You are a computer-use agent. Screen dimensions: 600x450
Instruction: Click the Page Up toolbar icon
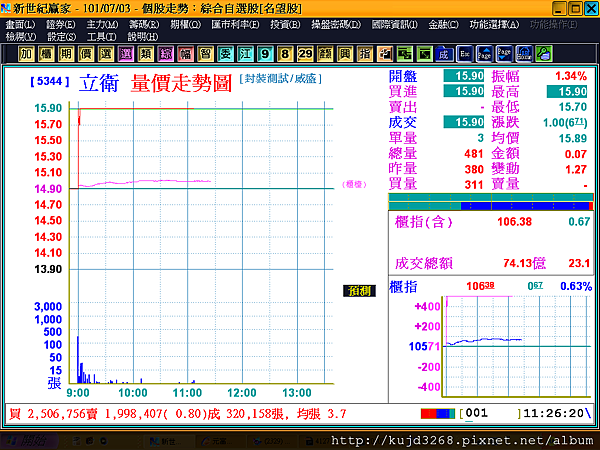coord(484,54)
